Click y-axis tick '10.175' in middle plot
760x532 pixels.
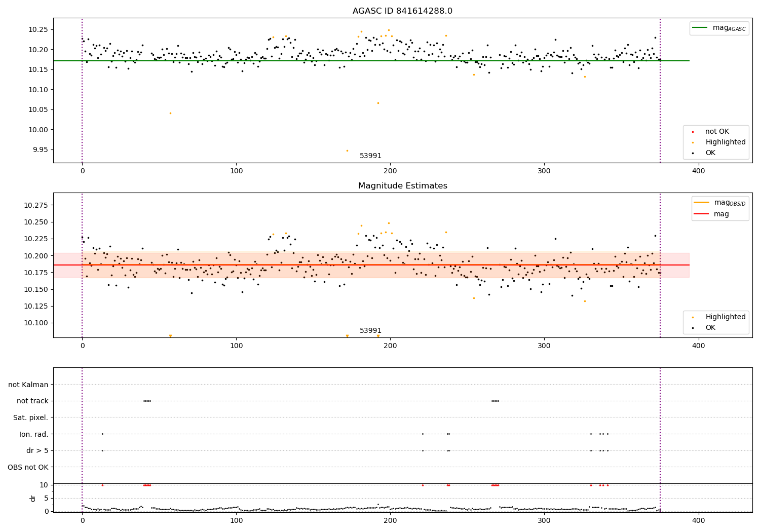coord(36,273)
